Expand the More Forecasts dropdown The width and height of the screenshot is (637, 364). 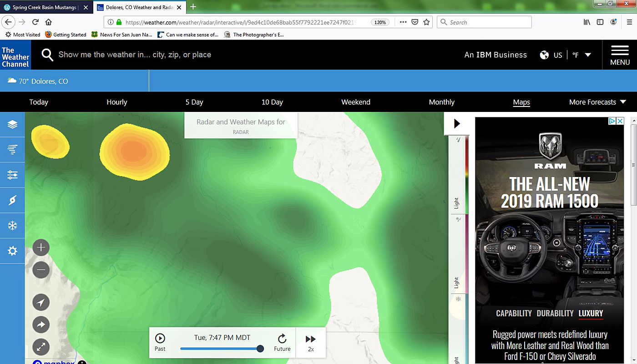point(597,102)
